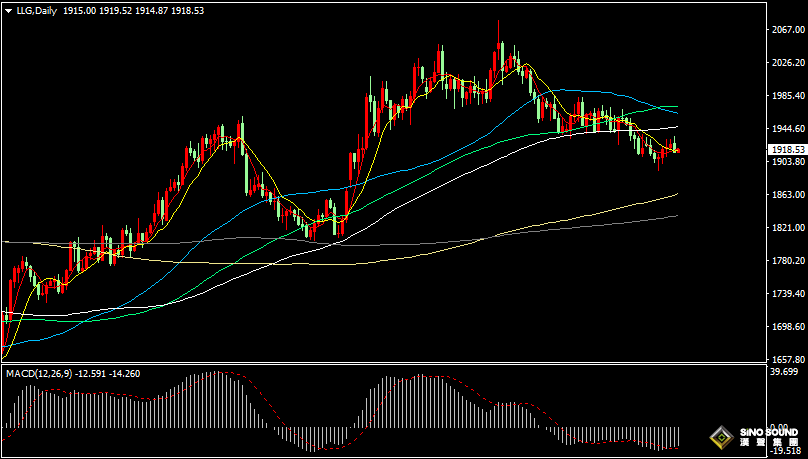Click the 1821.00 price axis label
808x459 pixels.
(x=786, y=228)
